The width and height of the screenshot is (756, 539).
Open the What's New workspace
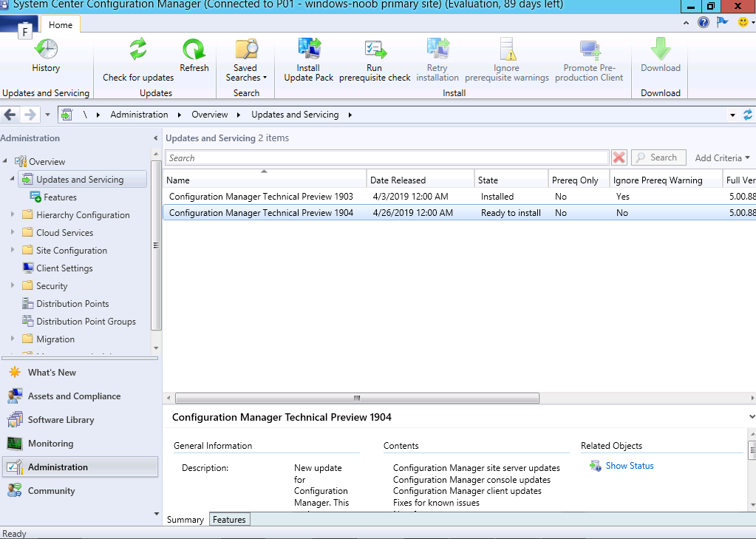click(80, 373)
